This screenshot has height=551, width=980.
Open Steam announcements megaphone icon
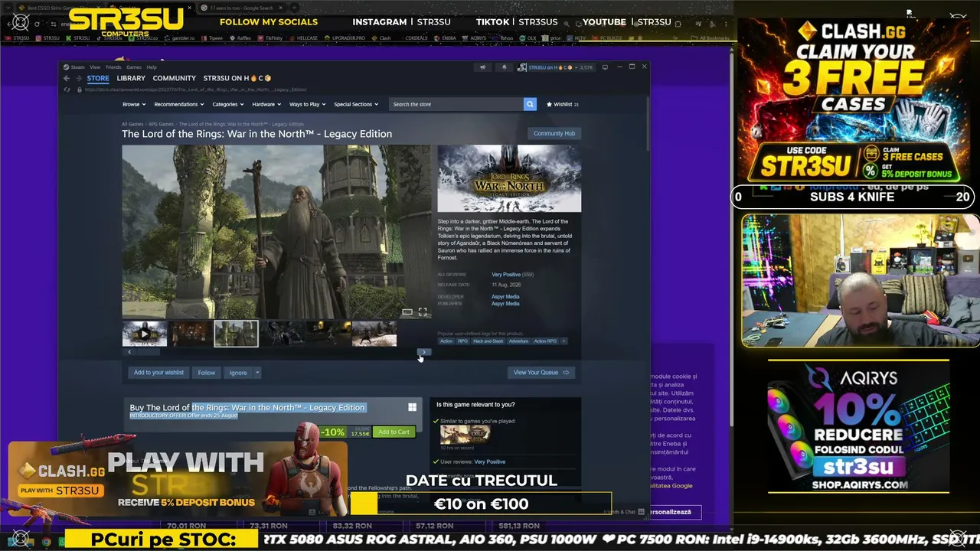click(482, 67)
